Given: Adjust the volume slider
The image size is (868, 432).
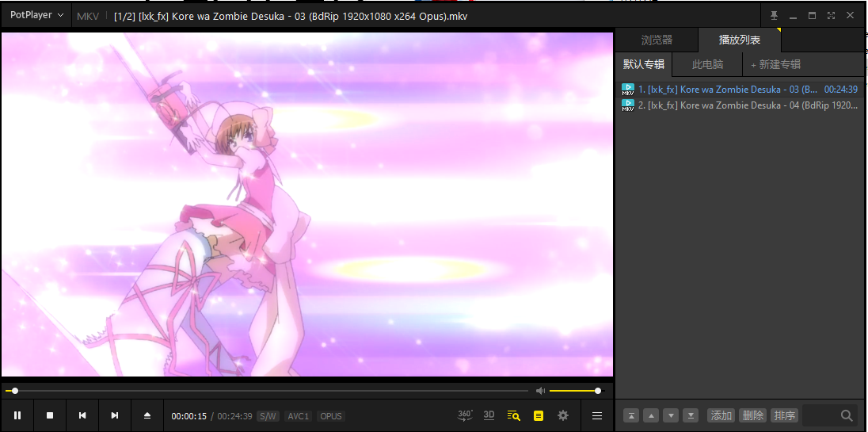Looking at the screenshot, I should click(576, 391).
